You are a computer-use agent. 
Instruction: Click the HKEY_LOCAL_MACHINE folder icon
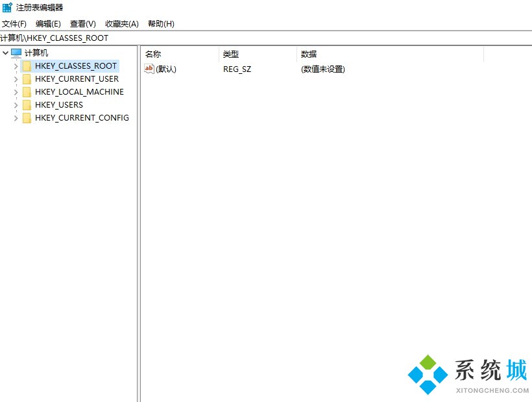(x=27, y=92)
